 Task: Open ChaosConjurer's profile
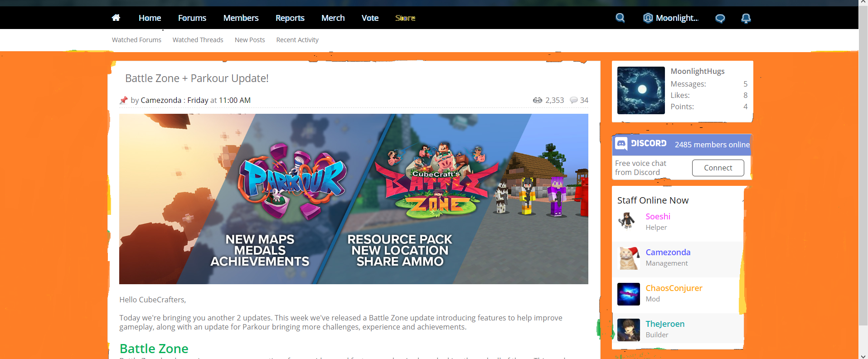coord(674,288)
